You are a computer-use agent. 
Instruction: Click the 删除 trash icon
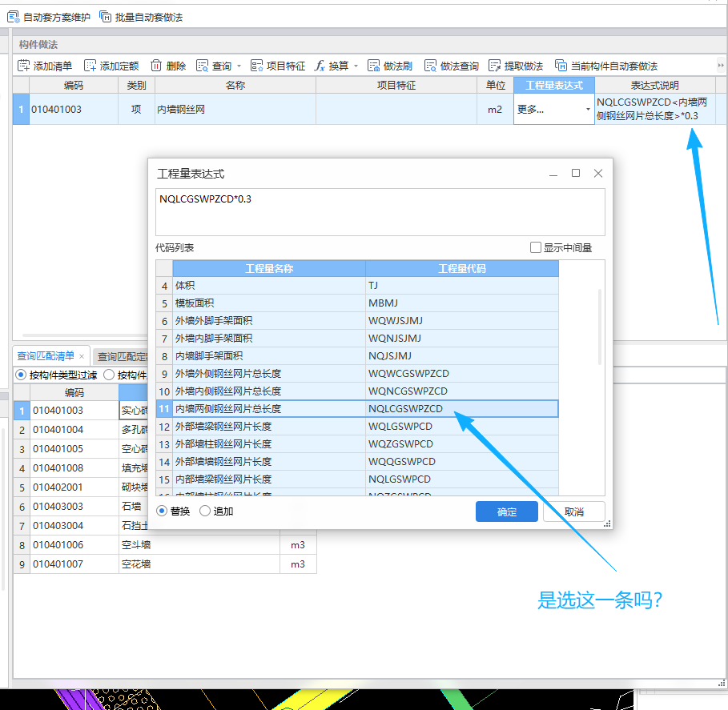coord(156,66)
